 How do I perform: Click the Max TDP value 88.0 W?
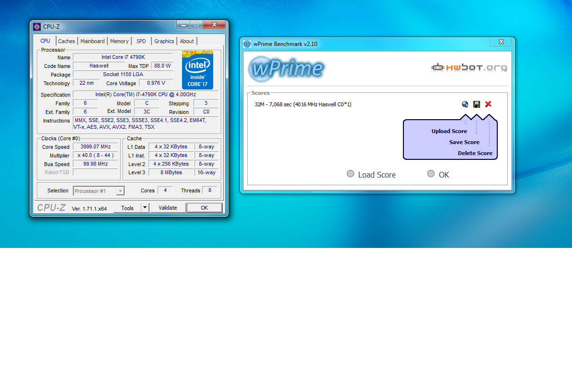tap(162, 66)
